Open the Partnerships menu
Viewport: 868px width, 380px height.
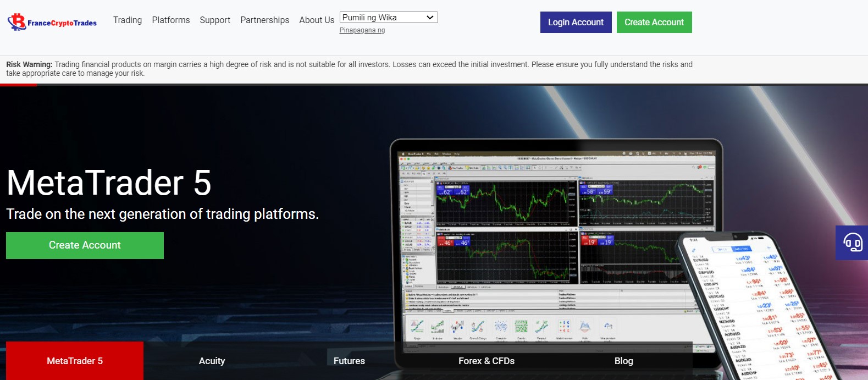tap(265, 20)
